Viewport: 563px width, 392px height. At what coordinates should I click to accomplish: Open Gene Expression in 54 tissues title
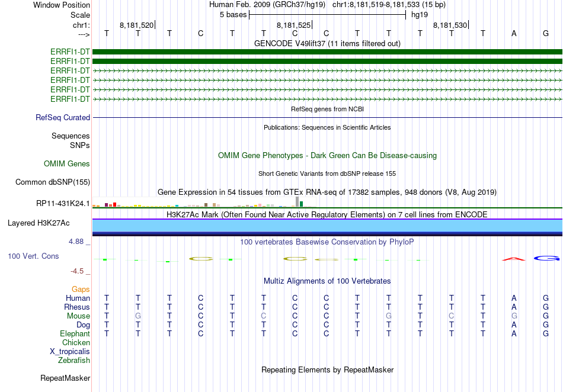click(327, 192)
